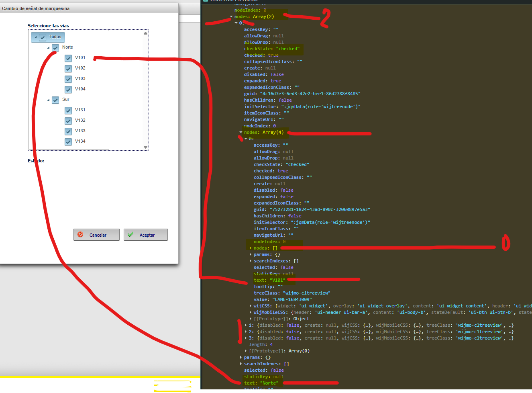
Task: Uncheck the V131 lane checkbox
Action: click(x=68, y=111)
